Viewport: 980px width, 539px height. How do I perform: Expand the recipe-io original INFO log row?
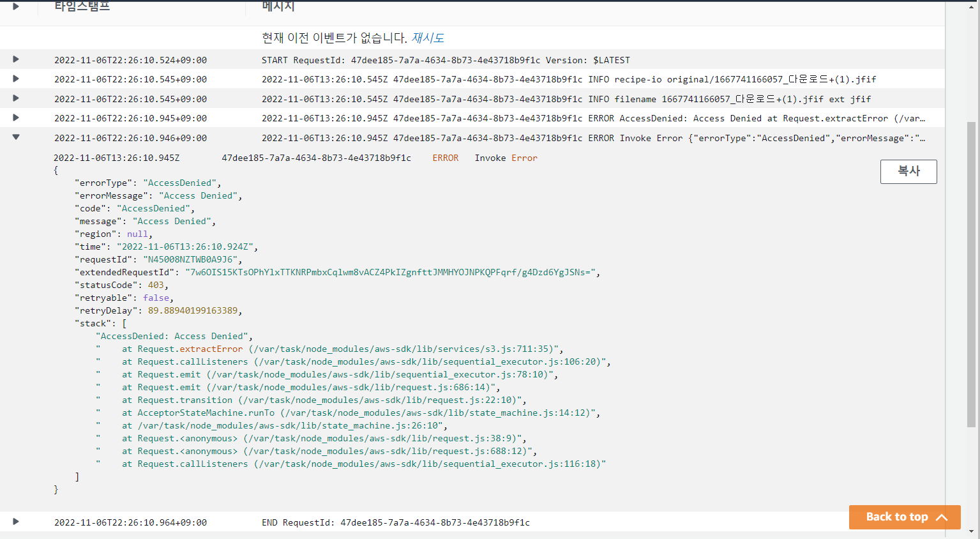15,79
